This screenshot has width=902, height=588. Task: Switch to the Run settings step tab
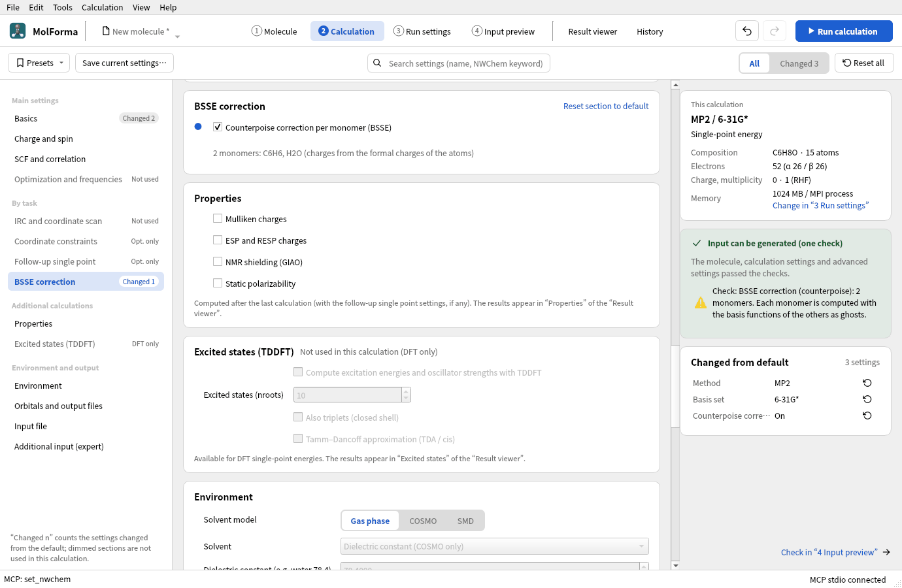[422, 31]
